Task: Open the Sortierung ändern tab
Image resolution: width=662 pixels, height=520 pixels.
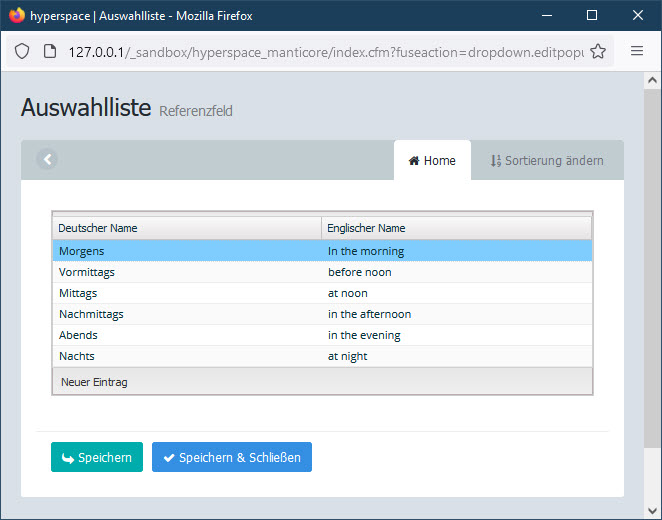Action: click(547, 160)
